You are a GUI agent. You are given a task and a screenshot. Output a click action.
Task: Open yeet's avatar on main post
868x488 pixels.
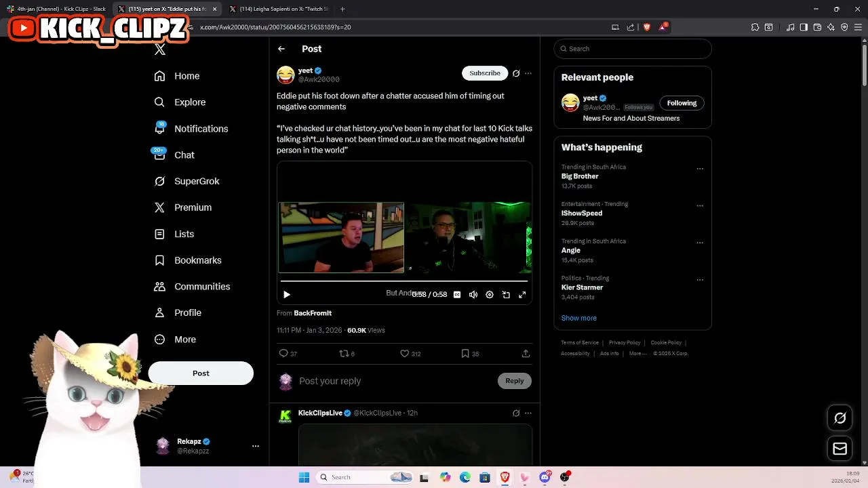285,75
